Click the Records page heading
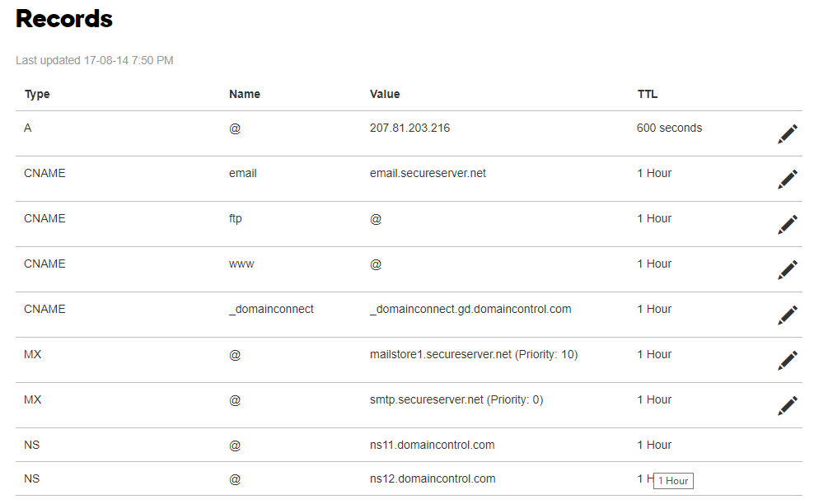 click(63, 19)
